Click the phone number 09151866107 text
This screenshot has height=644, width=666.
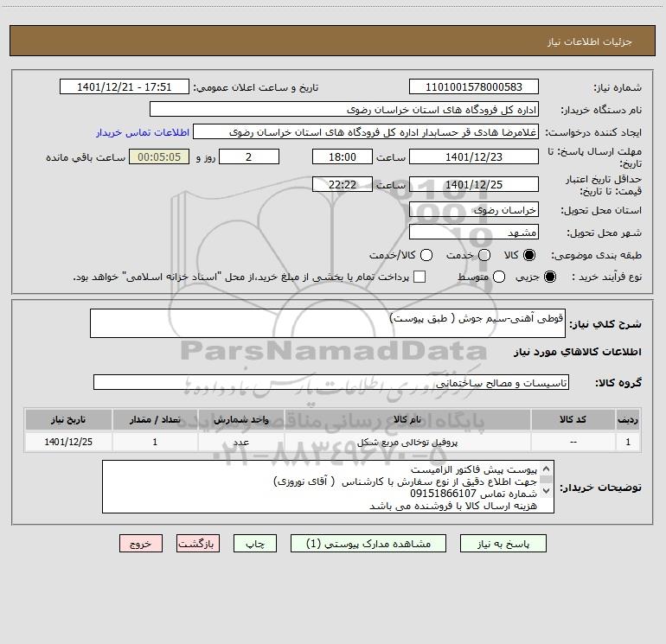pos(443,494)
